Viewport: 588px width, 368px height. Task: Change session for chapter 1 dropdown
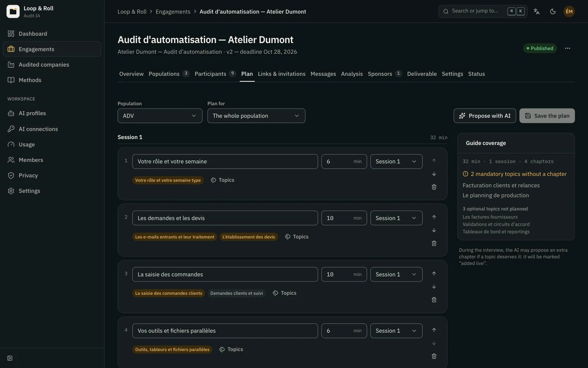click(396, 162)
